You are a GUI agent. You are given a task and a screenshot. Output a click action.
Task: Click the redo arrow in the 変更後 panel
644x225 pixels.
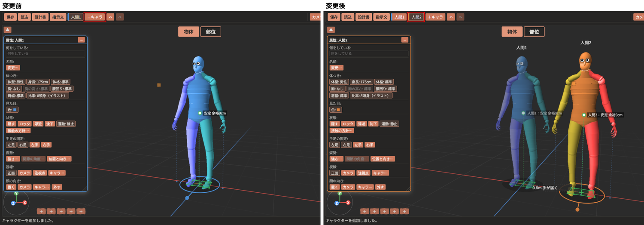click(460, 17)
